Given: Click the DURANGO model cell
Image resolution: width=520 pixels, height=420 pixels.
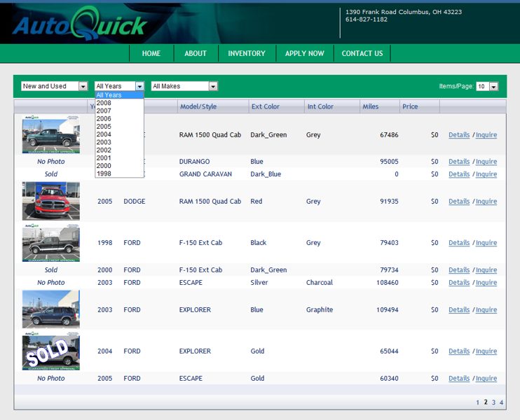Looking at the screenshot, I should coord(194,162).
